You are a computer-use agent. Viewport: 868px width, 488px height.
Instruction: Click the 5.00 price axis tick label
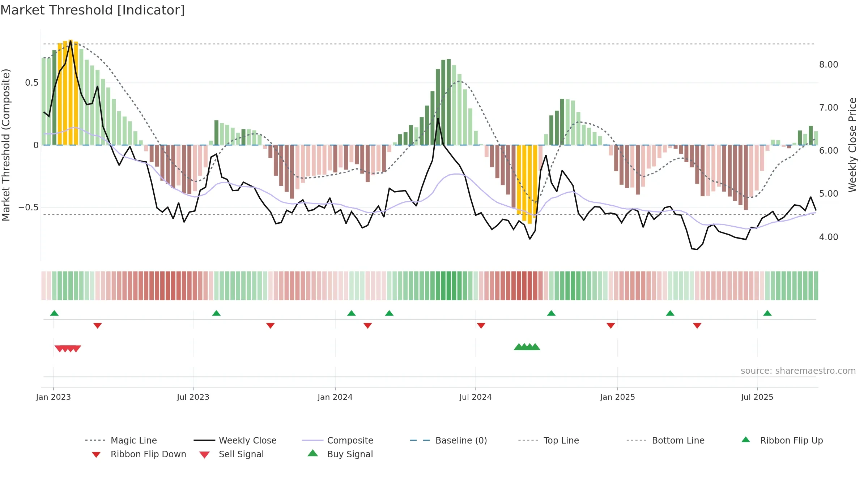point(829,194)
